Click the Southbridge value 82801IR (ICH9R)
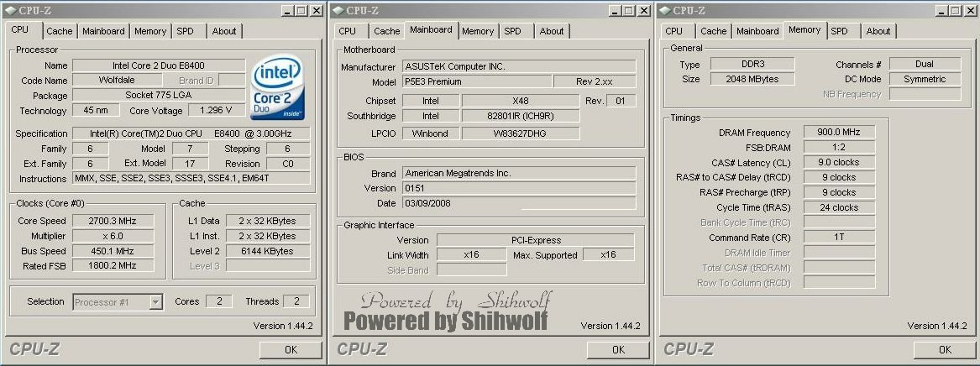This screenshot has width=980, height=366. click(520, 116)
